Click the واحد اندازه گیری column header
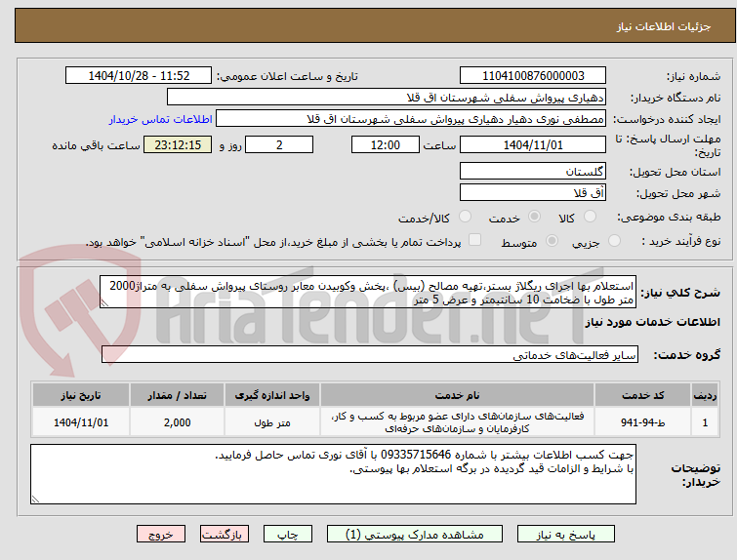Screen dimensions: 737x560 click(272, 395)
